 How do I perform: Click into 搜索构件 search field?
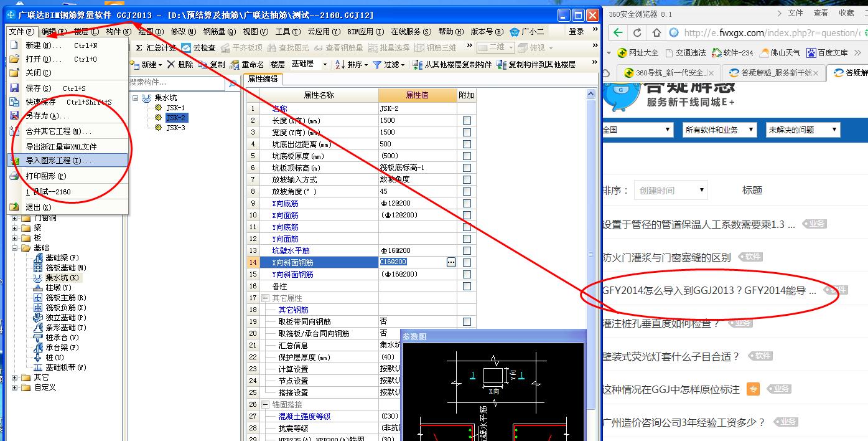point(177,82)
